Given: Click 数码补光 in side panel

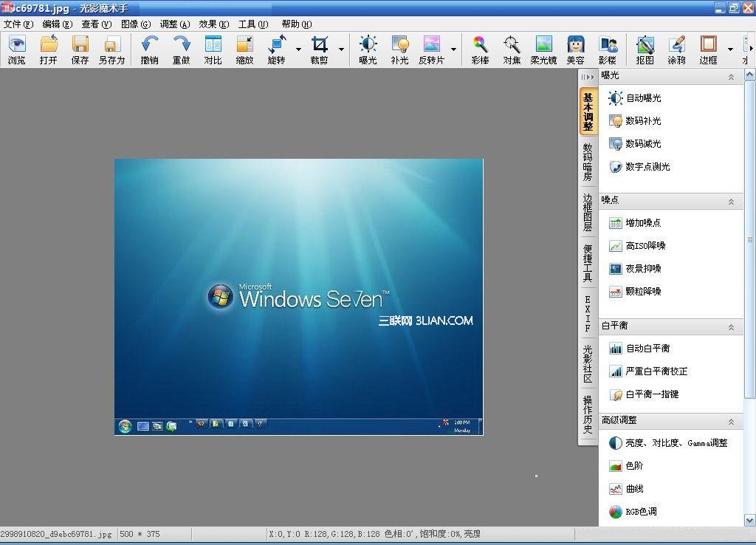Looking at the screenshot, I should (634, 120).
